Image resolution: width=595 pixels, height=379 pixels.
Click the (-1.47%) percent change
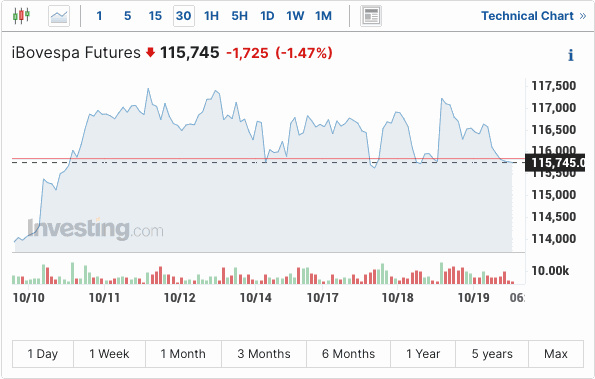[304, 53]
